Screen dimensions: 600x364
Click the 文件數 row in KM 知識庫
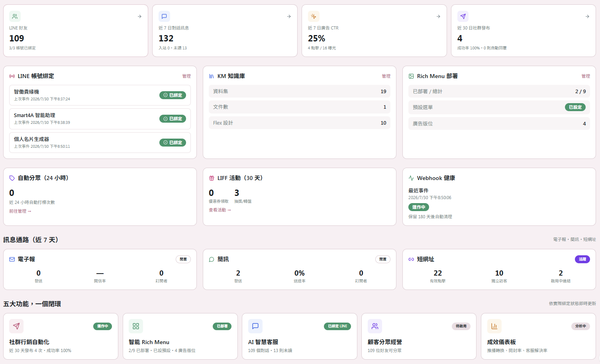click(x=300, y=107)
